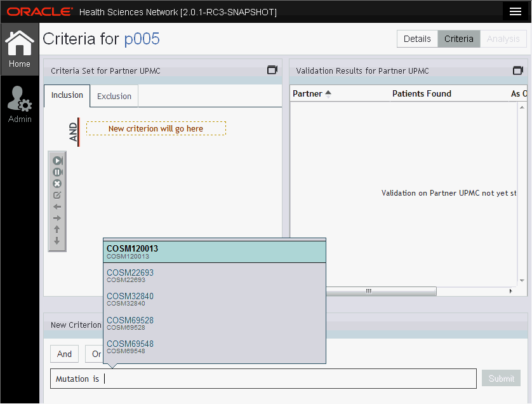
Task: Open the hamburger menu in the header
Action: pyautogui.click(x=515, y=11)
